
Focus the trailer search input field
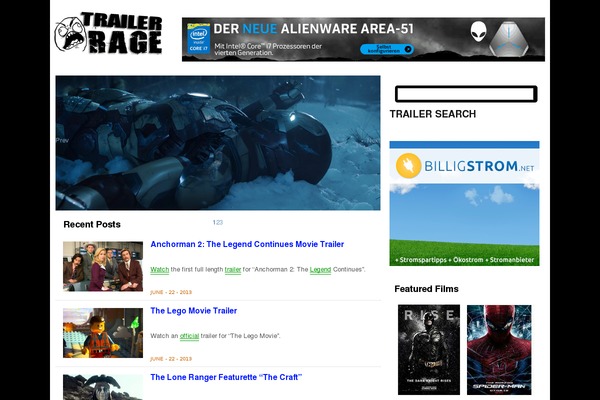click(466, 94)
